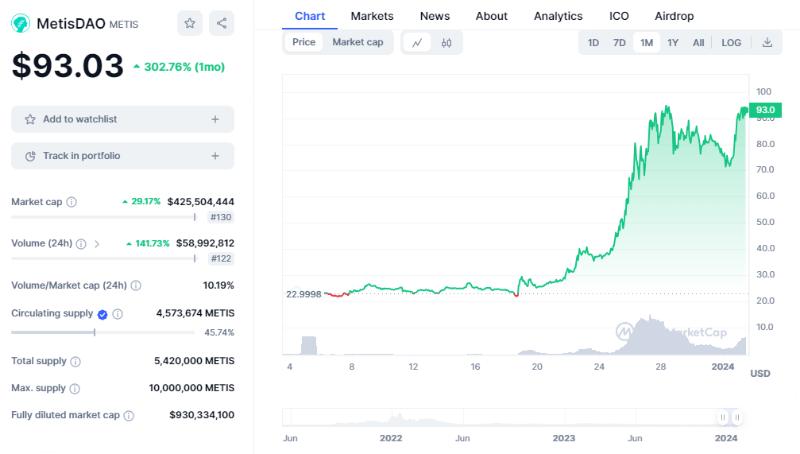Switch to line chart view icon
This screenshot has width=800, height=454.
coord(417,43)
